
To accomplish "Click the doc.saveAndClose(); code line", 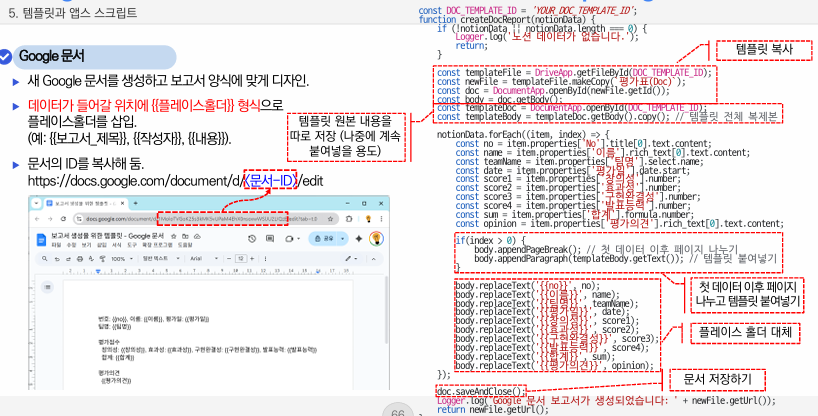I will (481, 391).
